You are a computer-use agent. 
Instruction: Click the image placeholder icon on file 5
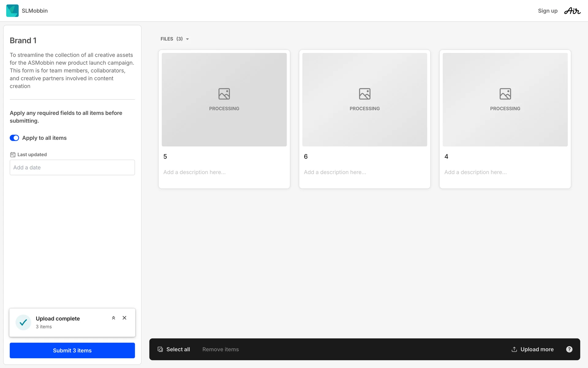224,94
